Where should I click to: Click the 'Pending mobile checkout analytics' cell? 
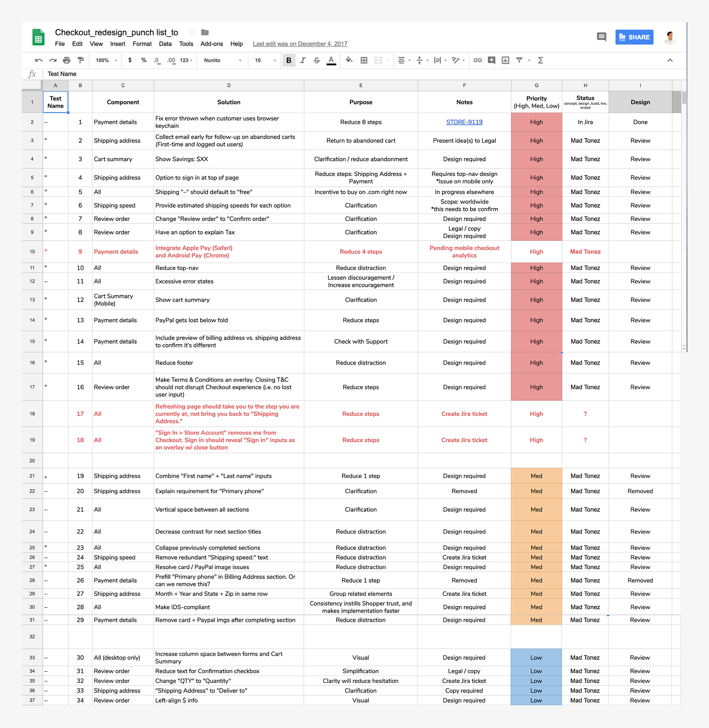pyautogui.click(x=464, y=252)
